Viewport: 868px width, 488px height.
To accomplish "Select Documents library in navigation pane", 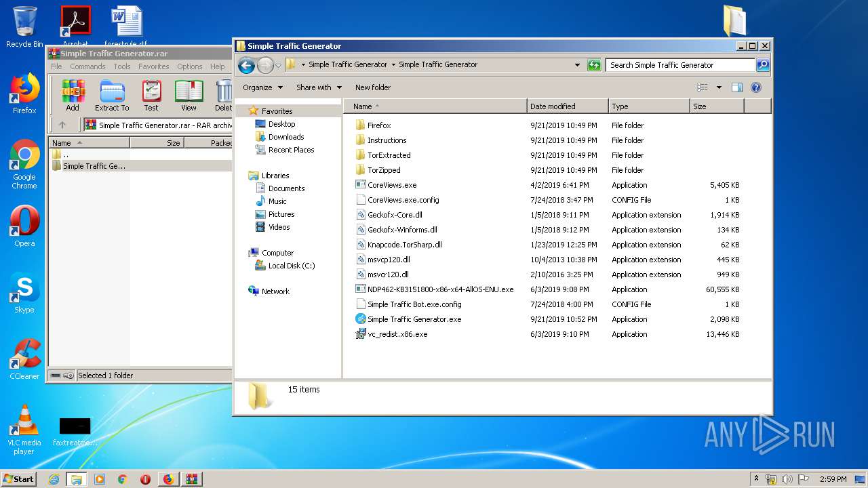I will click(286, 188).
